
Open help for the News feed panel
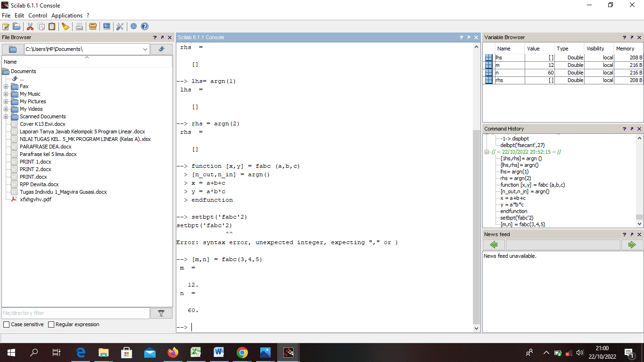(x=625, y=234)
